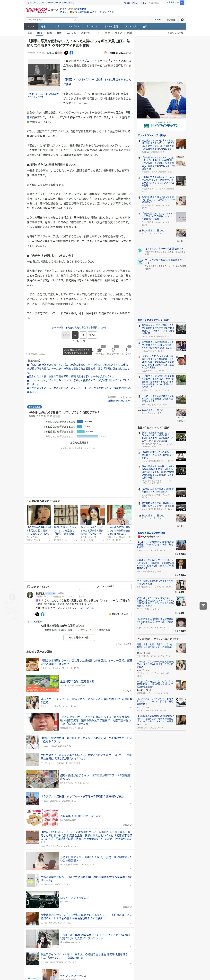Image resolution: width=210 pixels, height=980 pixels.
Task: Share article on Facebook under the headline
Action: 71,53
